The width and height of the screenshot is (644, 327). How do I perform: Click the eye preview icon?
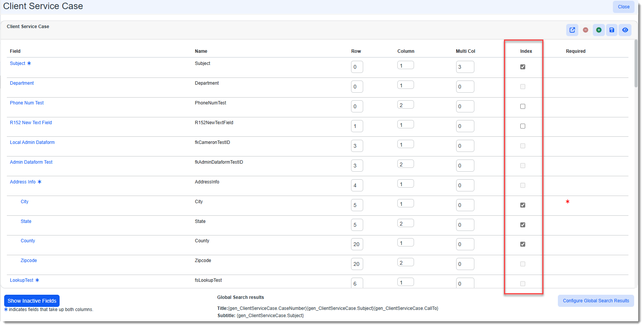pyautogui.click(x=625, y=30)
